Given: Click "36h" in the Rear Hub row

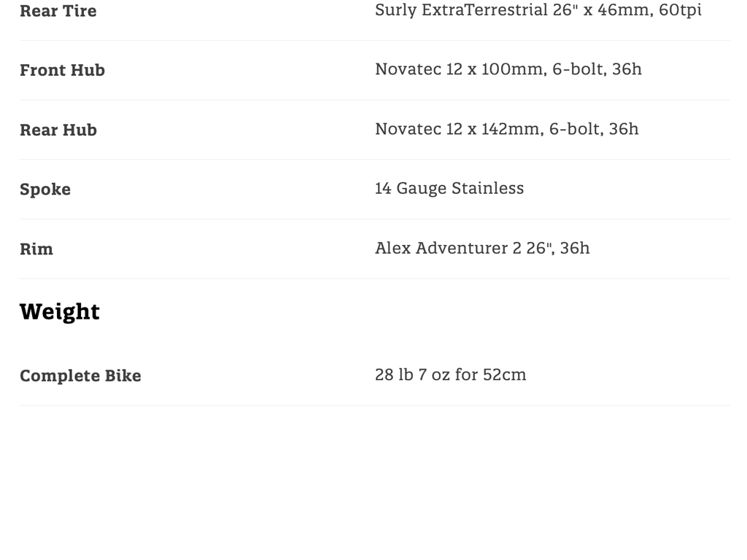Looking at the screenshot, I should click(624, 129).
